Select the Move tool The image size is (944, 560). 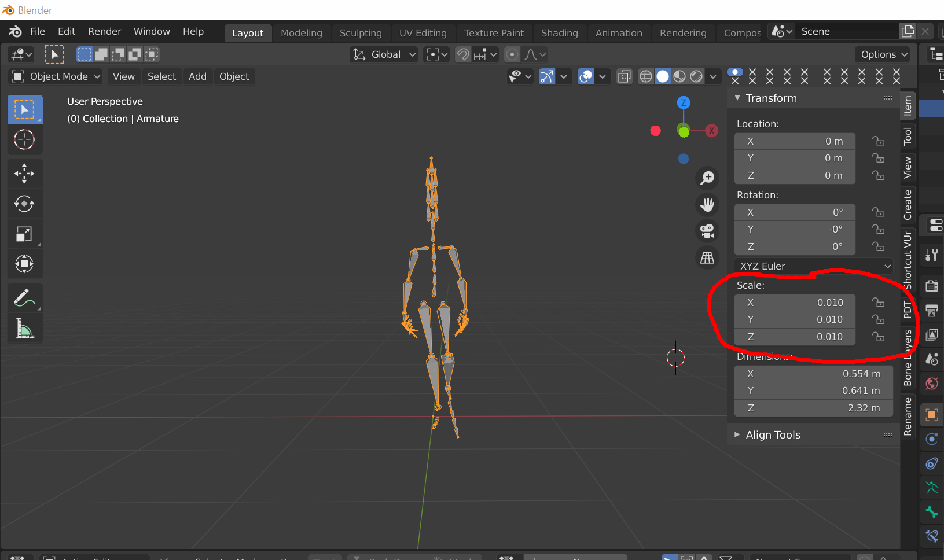coord(24,173)
